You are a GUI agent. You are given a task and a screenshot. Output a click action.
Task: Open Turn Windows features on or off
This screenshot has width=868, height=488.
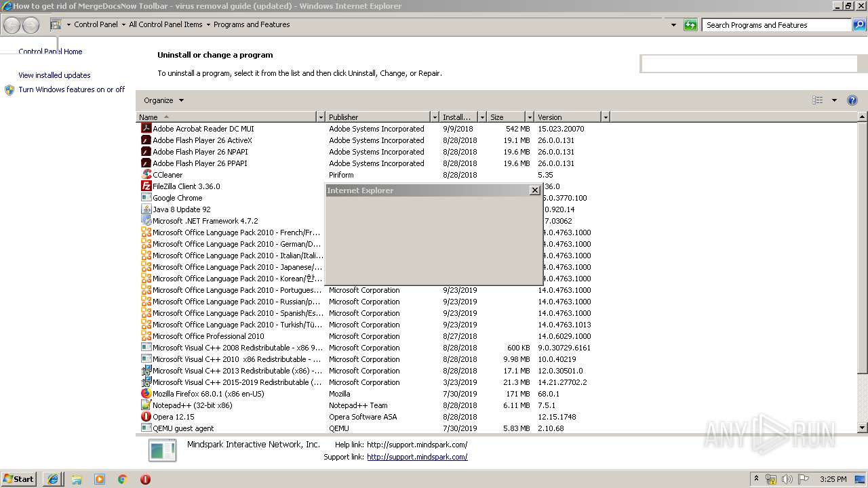[71, 89]
